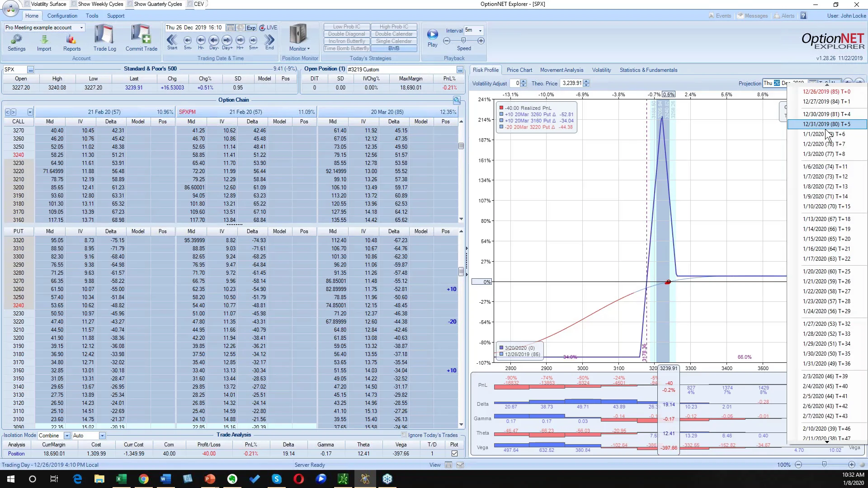Viewport: 868px width, 488px height.
Task: Open the Trade Log binder icon
Action: [x=104, y=35]
